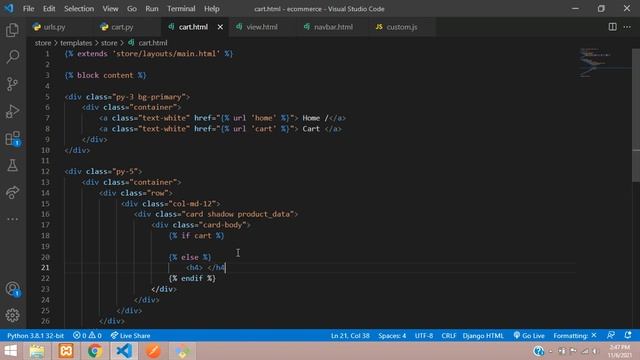Open File Explorer from taskbar
Screen dimensions: 640x360
(x=37, y=351)
